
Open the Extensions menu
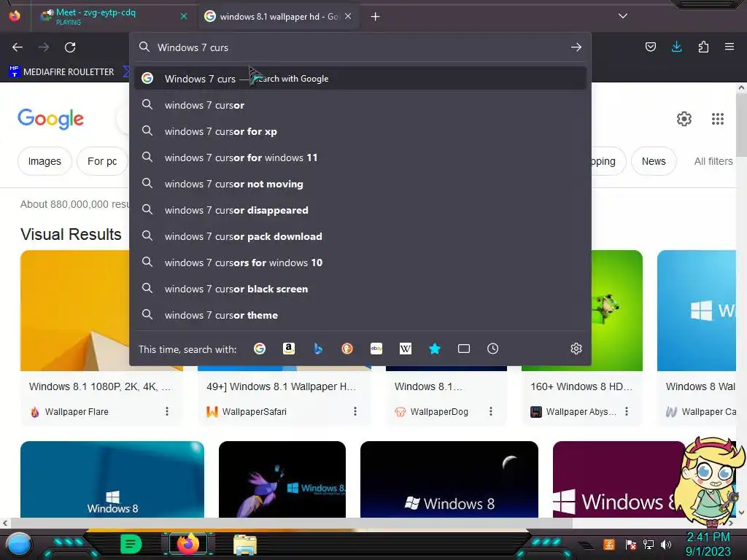click(x=703, y=47)
